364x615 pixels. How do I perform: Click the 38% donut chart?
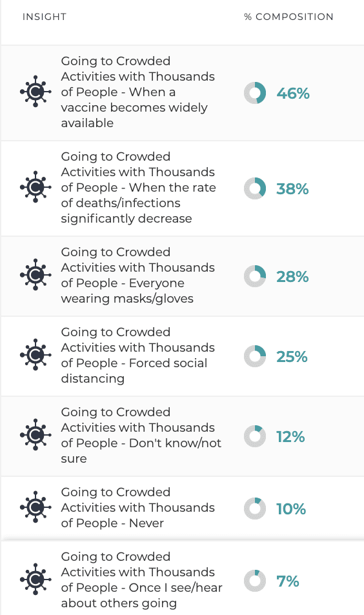(x=255, y=188)
